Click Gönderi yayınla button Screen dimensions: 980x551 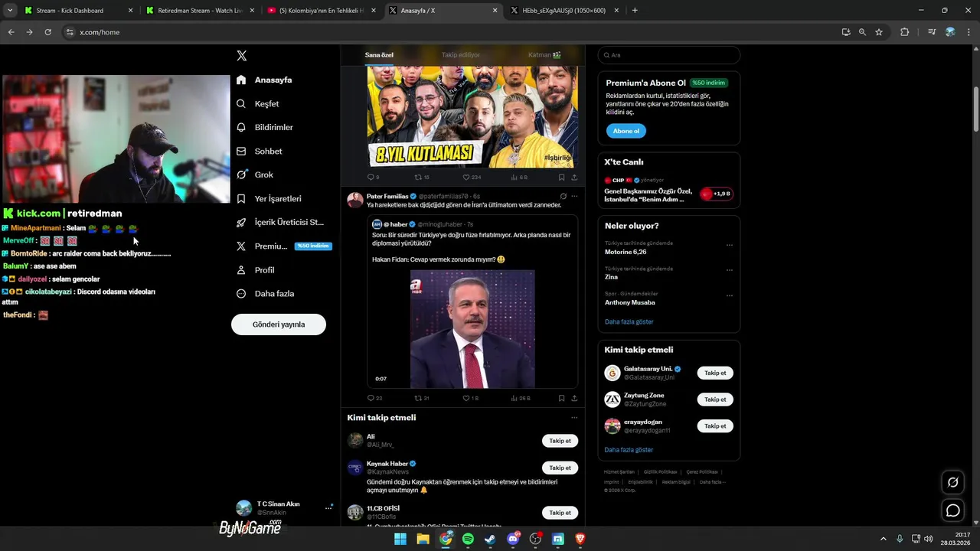(279, 324)
